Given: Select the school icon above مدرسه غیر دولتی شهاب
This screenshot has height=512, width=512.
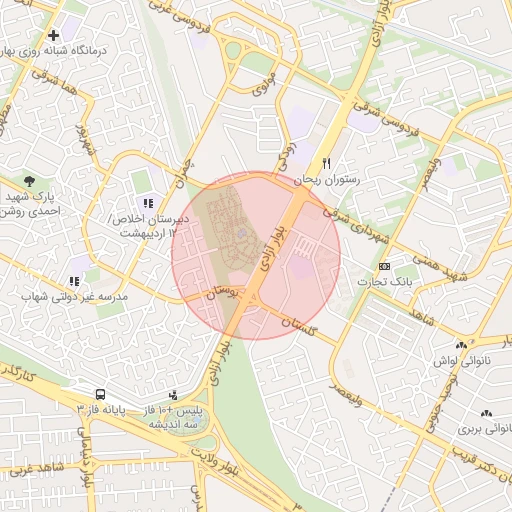Looking at the screenshot, I should [x=75, y=281].
